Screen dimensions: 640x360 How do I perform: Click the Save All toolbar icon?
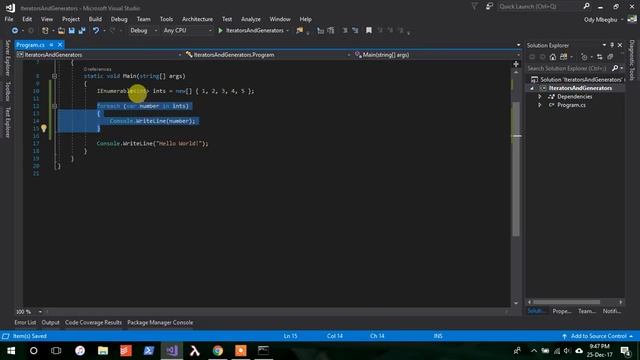[x=82, y=31]
